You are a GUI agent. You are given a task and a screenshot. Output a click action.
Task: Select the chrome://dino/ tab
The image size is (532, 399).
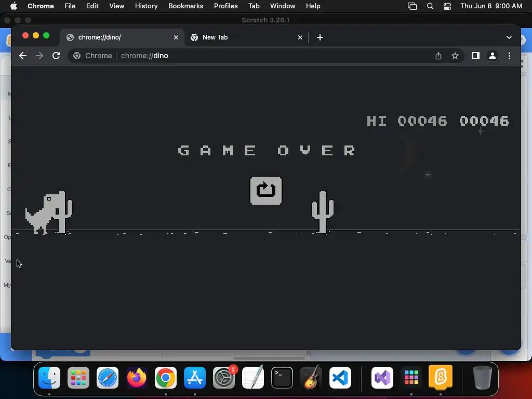pyautogui.click(x=122, y=37)
